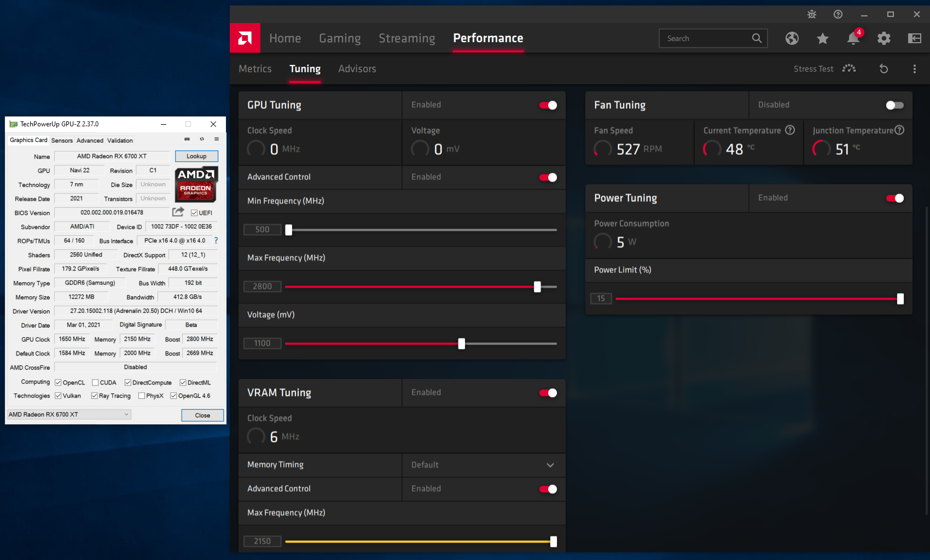Toggle the OpenCL checkbox in GPU-Z
Screen dimensions: 930x560
(58, 383)
